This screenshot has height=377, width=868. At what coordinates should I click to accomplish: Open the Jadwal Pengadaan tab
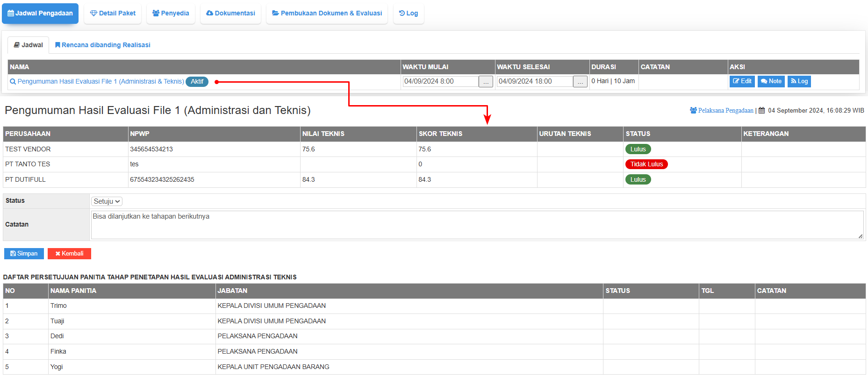tap(40, 14)
